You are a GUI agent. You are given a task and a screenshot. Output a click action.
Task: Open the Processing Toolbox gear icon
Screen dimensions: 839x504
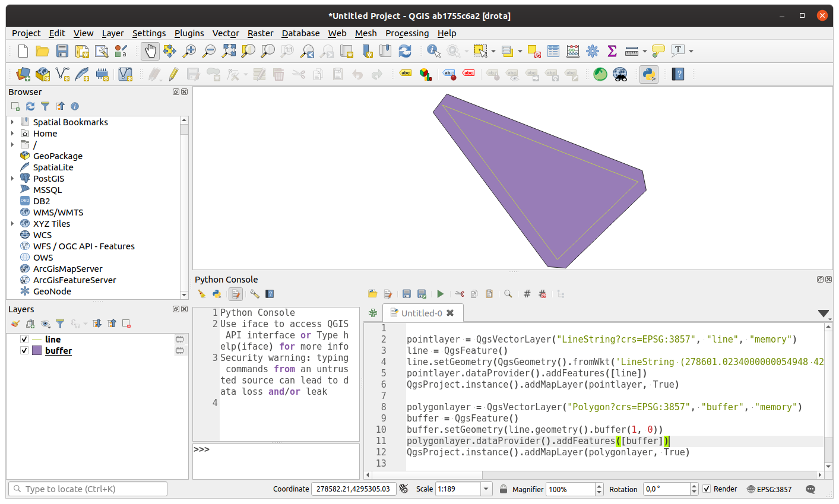click(x=592, y=51)
